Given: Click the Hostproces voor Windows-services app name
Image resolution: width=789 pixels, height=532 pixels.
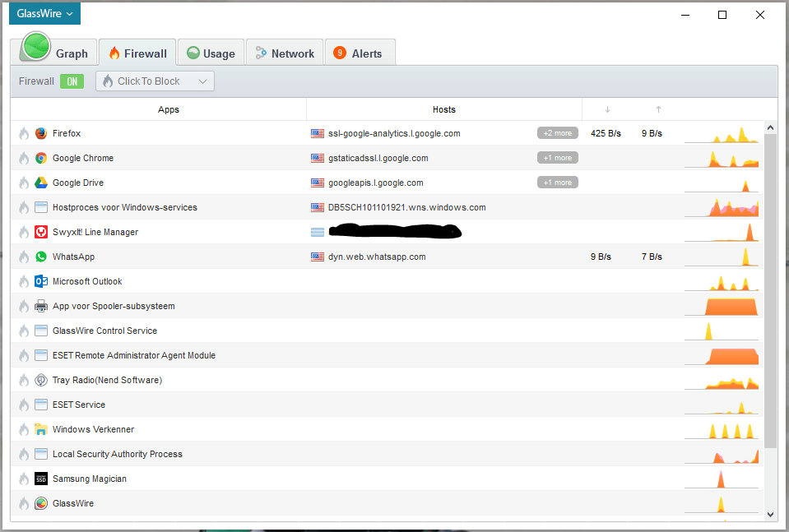Looking at the screenshot, I should click(x=125, y=207).
